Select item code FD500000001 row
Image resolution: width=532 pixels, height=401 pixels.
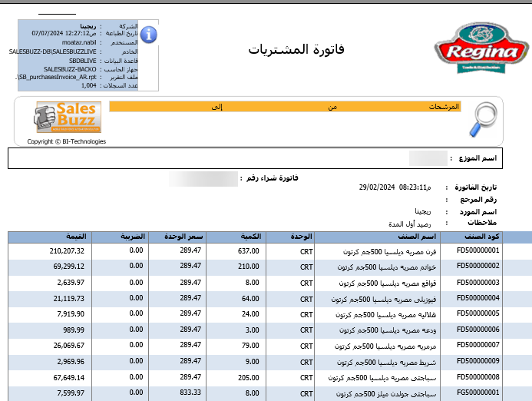(477, 250)
